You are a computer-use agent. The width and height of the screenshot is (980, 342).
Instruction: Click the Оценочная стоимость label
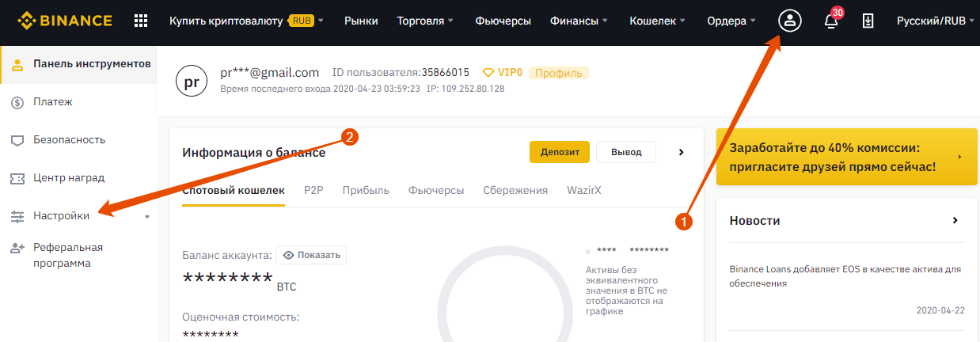click(241, 317)
